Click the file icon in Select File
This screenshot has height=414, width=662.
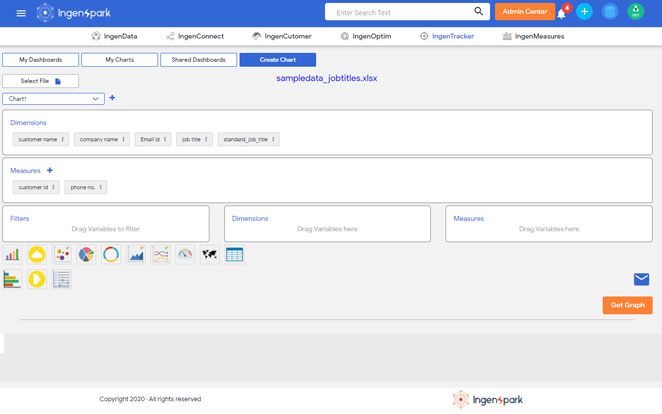[58, 81]
